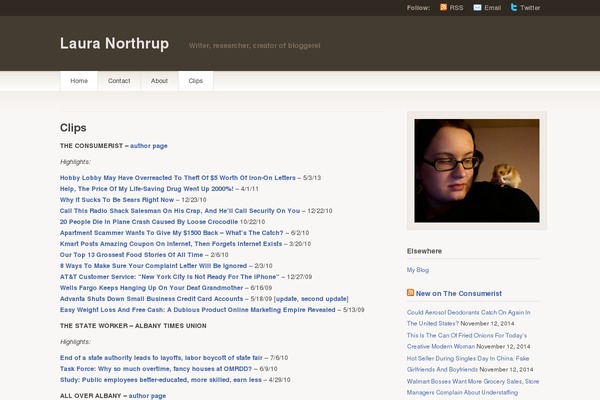Click the Elsewhere sidebar heading

424,251
